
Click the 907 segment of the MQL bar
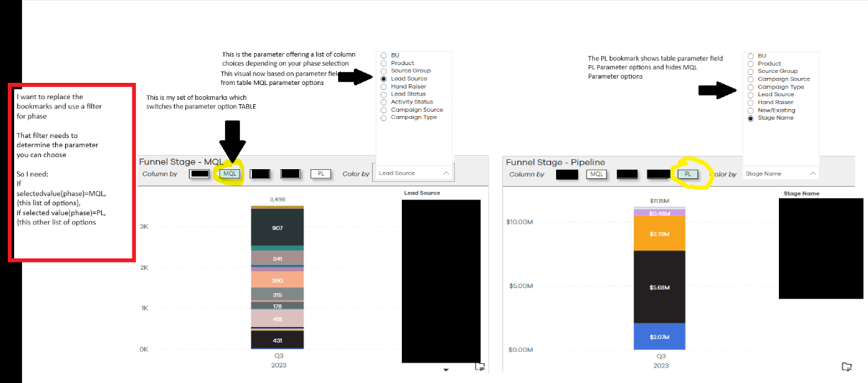277,228
